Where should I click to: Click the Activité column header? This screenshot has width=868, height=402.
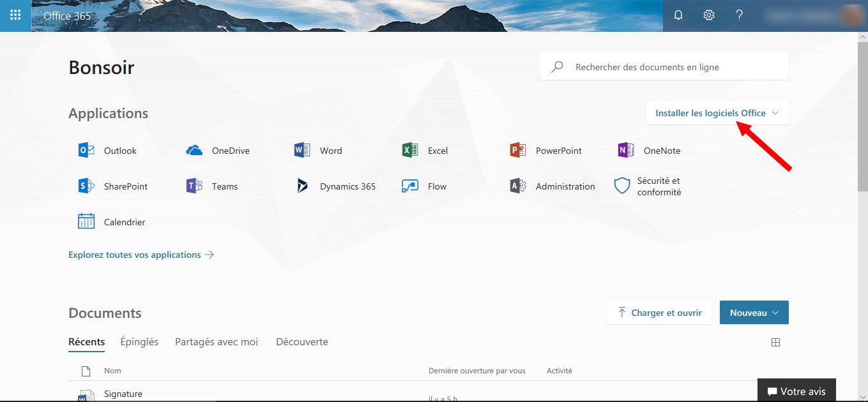pyautogui.click(x=560, y=371)
